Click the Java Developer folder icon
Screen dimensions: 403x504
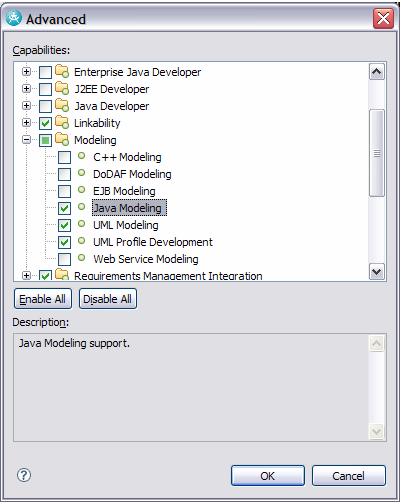point(62,105)
